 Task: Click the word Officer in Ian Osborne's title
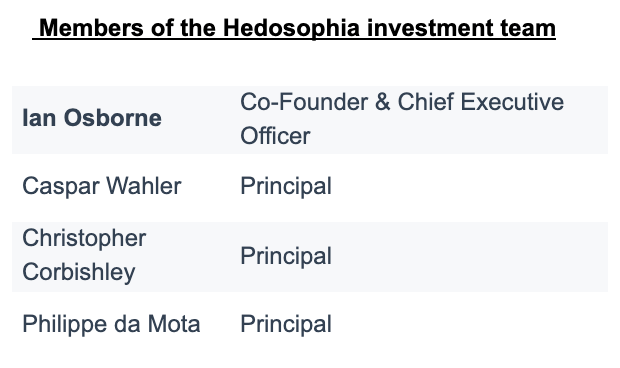pyautogui.click(x=275, y=136)
